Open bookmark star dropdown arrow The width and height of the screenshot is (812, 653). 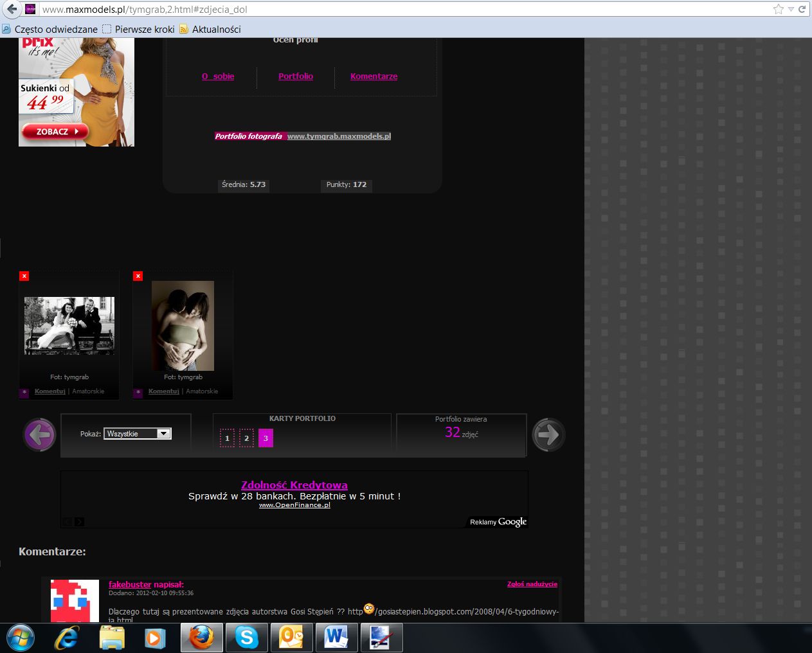pyautogui.click(x=791, y=9)
